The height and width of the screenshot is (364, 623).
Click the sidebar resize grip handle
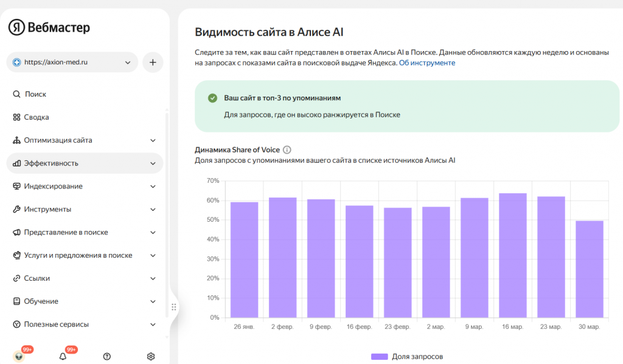[x=173, y=307]
